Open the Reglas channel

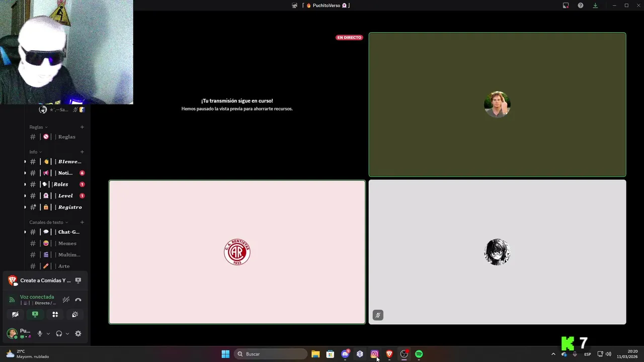pos(56,137)
